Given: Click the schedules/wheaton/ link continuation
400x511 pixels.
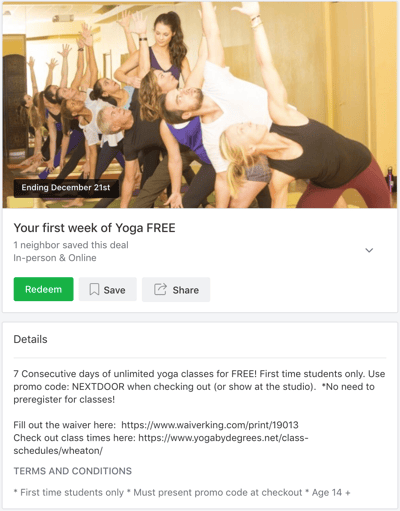Looking at the screenshot, I should point(58,451).
